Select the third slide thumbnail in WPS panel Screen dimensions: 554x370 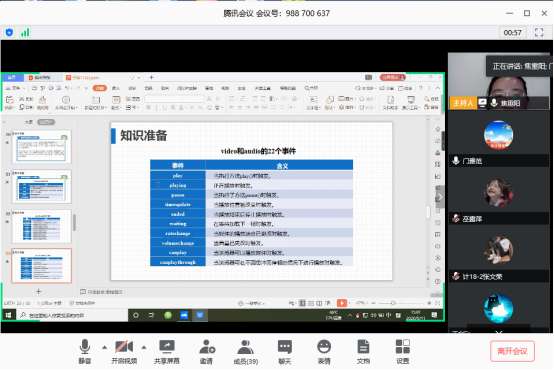41,227
